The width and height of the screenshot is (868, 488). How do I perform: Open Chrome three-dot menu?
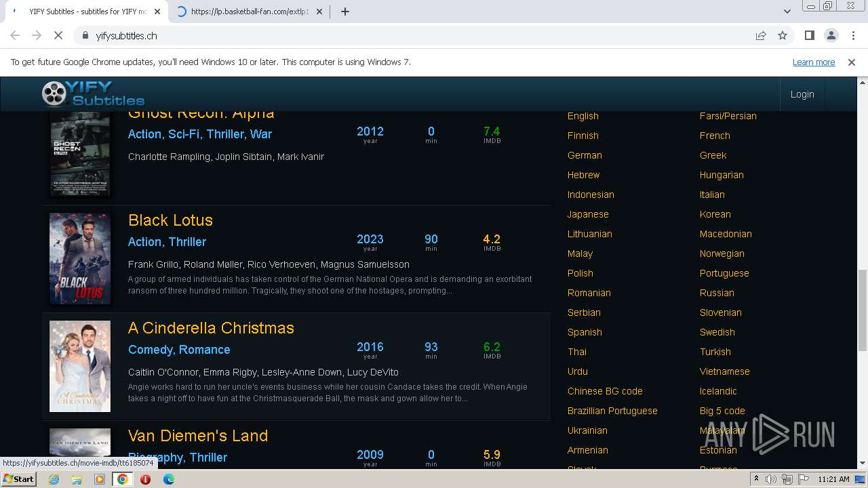[x=852, y=35]
